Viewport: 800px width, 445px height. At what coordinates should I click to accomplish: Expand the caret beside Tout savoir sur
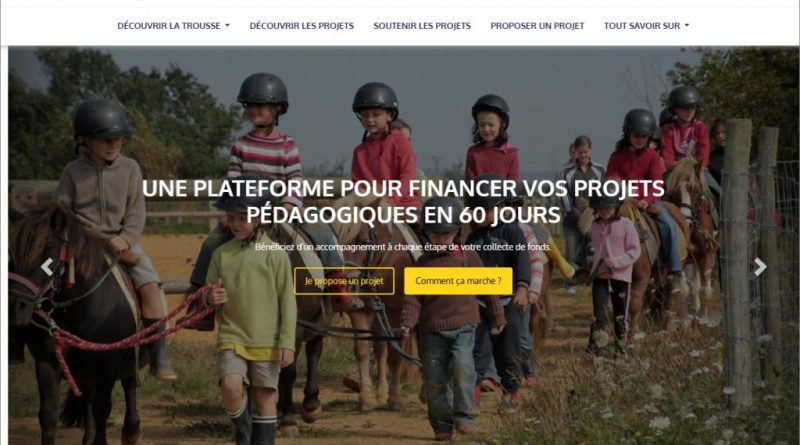click(687, 26)
